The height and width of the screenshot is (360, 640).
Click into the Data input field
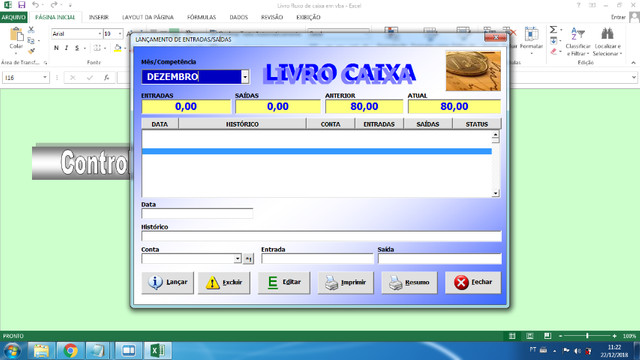[197, 213]
